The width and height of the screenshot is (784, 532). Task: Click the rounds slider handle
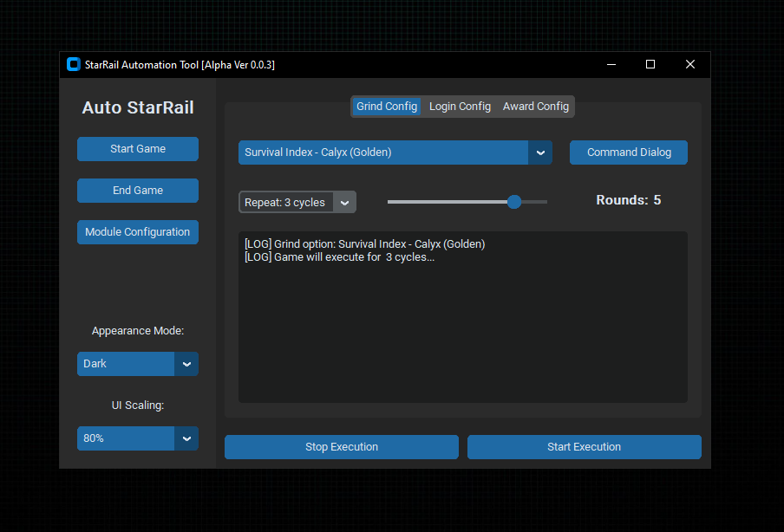click(x=514, y=202)
